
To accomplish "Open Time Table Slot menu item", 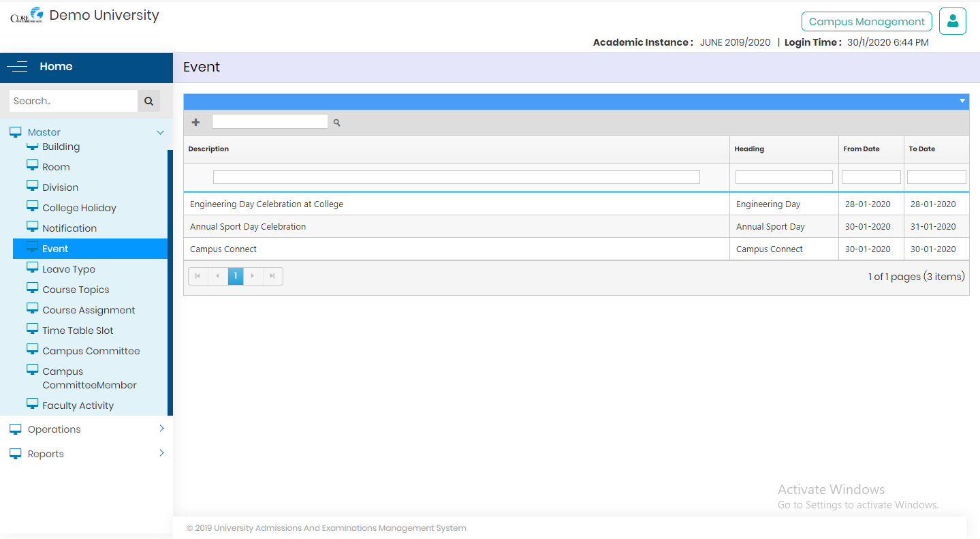I will 78,330.
